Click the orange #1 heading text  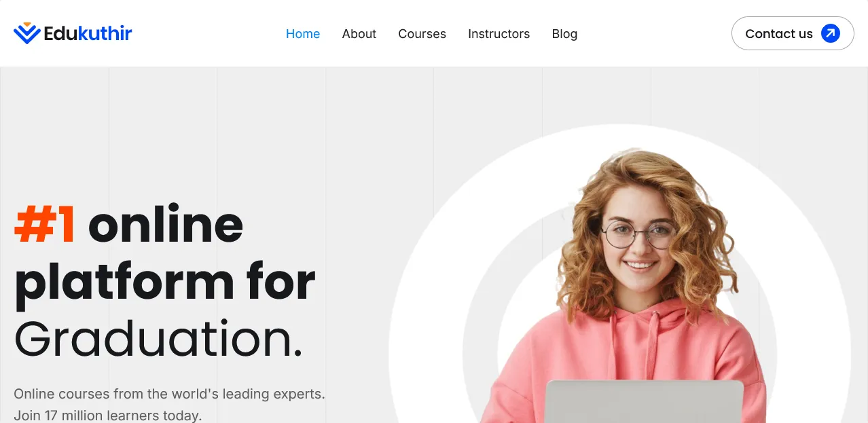(x=45, y=225)
